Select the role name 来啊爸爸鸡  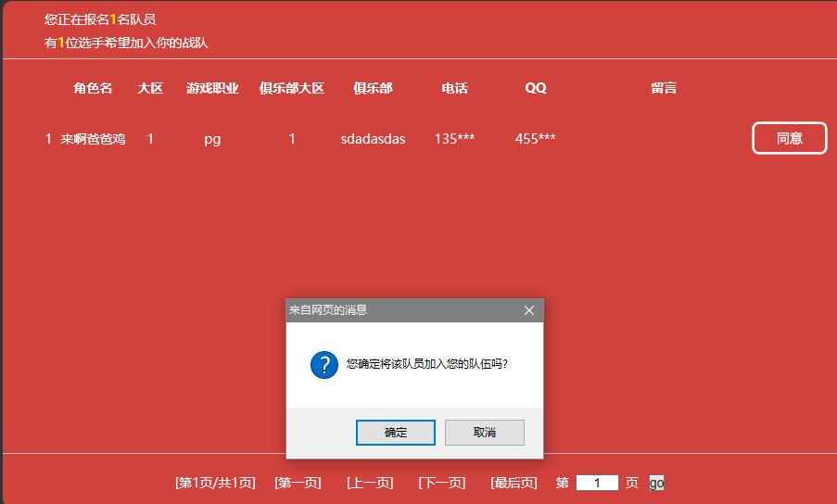[93, 139]
